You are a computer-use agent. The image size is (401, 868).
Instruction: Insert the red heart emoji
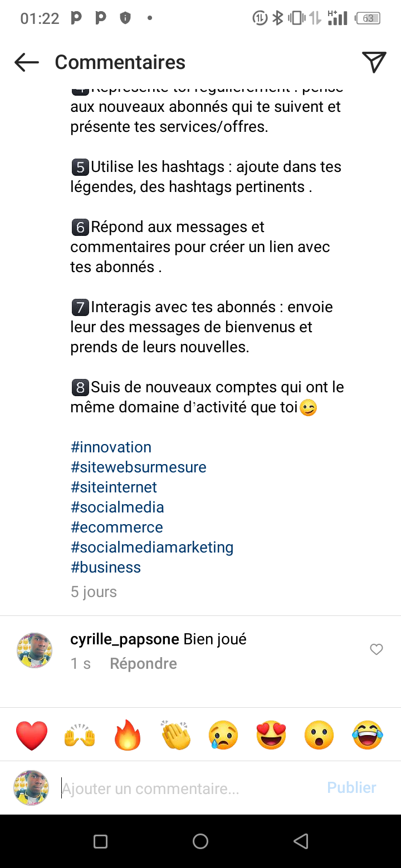[32, 735]
